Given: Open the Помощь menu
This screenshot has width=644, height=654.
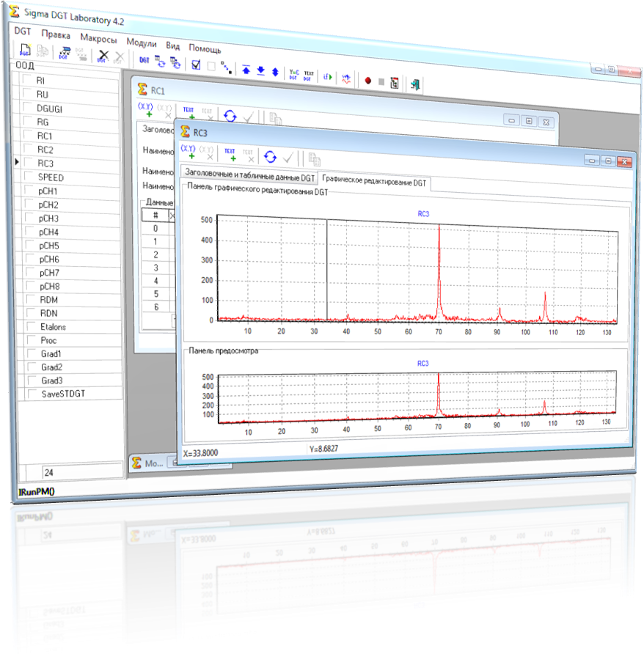Looking at the screenshot, I should pos(205,48).
